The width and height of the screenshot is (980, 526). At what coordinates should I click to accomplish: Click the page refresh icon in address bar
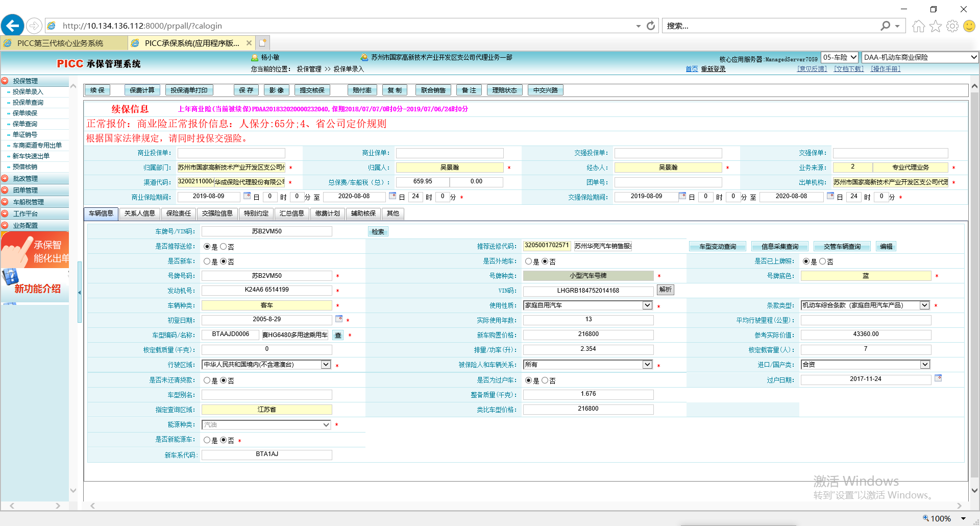pos(651,26)
